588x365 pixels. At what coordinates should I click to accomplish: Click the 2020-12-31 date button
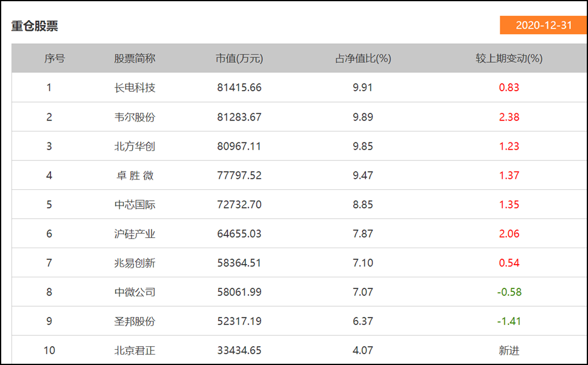click(x=543, y=25)
